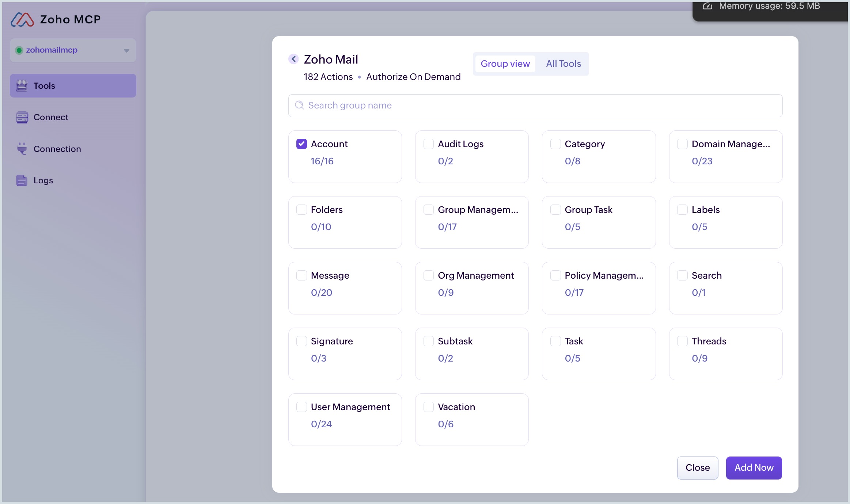Image resolution: width=850 pixels, height=504 pixels.
Task: Open the Connect menu item
Action: coord(73,117)
